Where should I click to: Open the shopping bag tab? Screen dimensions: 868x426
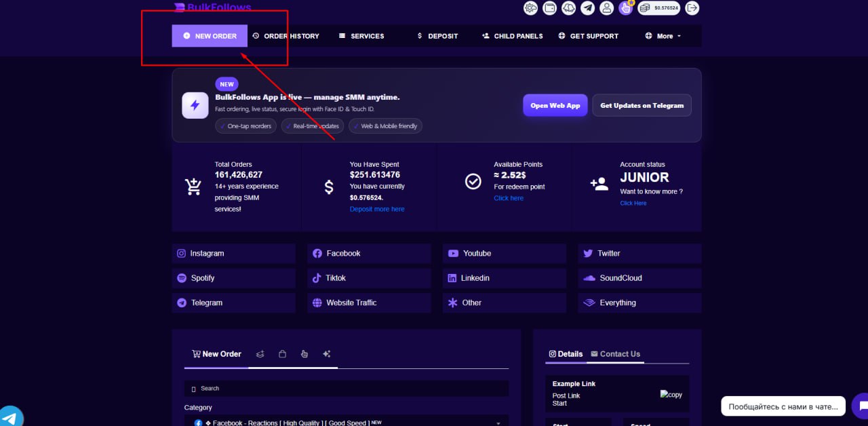click(x=282, y=354)
